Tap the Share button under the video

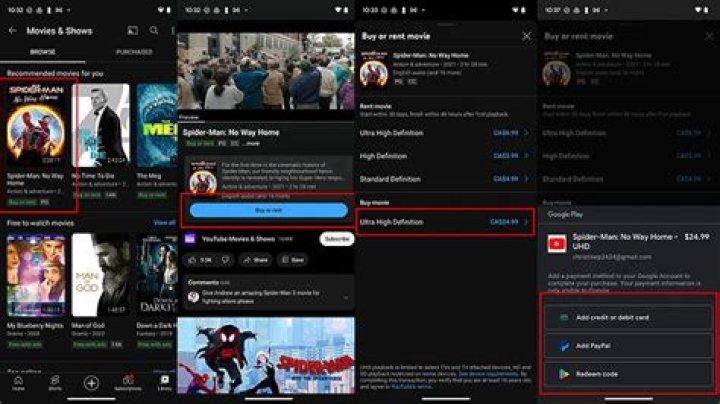[255, 260]
